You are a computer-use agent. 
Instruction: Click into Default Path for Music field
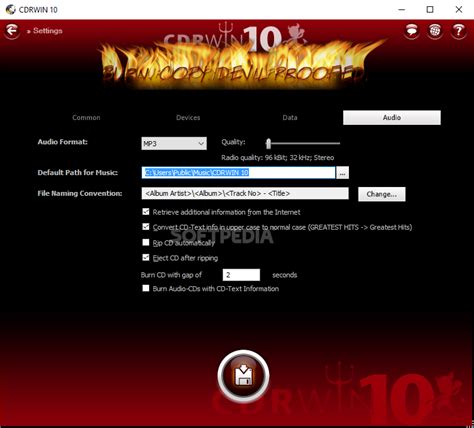coord(238,173)
